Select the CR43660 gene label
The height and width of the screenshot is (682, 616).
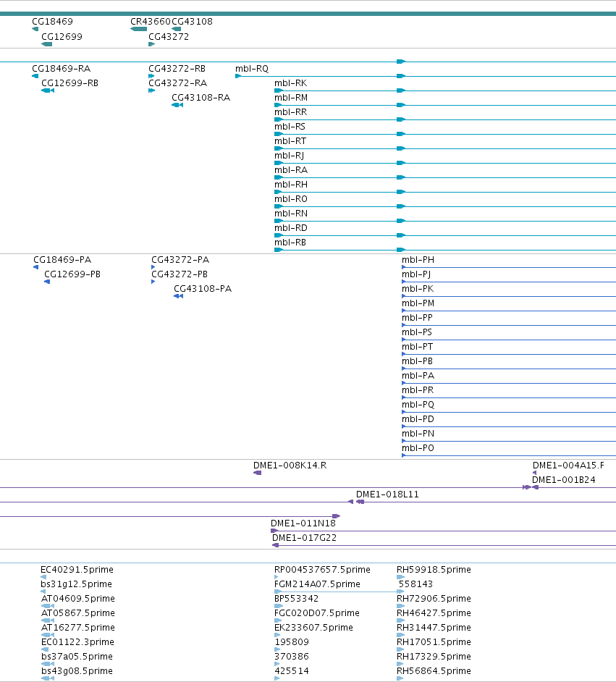point(151,21)
